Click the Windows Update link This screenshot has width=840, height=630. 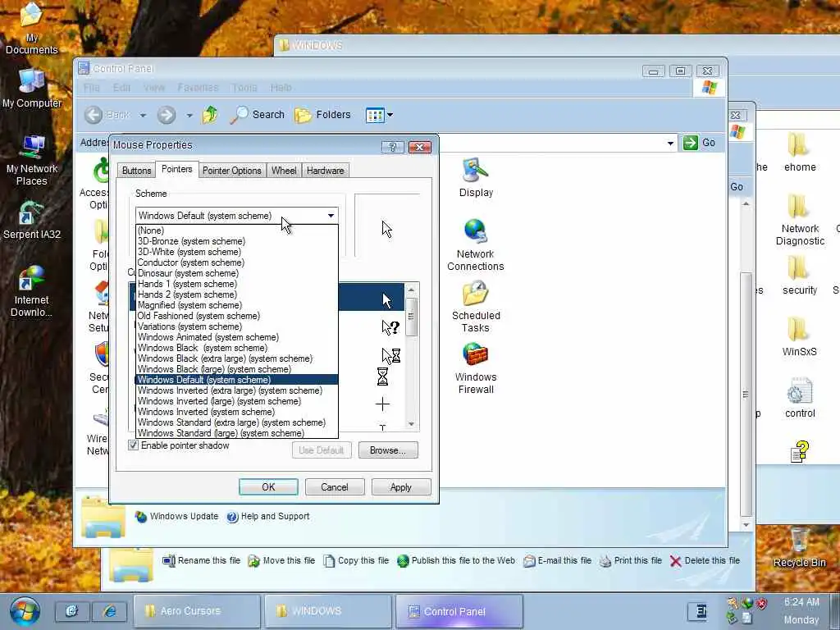click(x=177, y=517)
